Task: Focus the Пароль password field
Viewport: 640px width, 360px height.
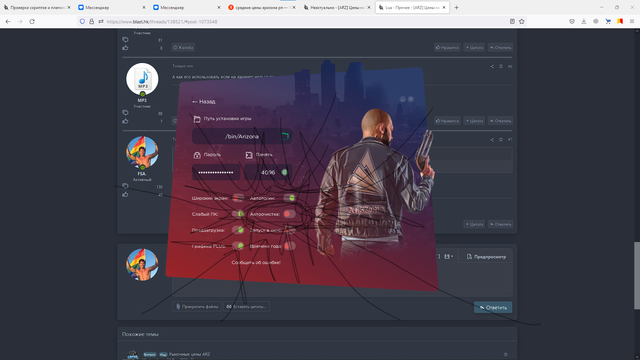Action: 216,172
